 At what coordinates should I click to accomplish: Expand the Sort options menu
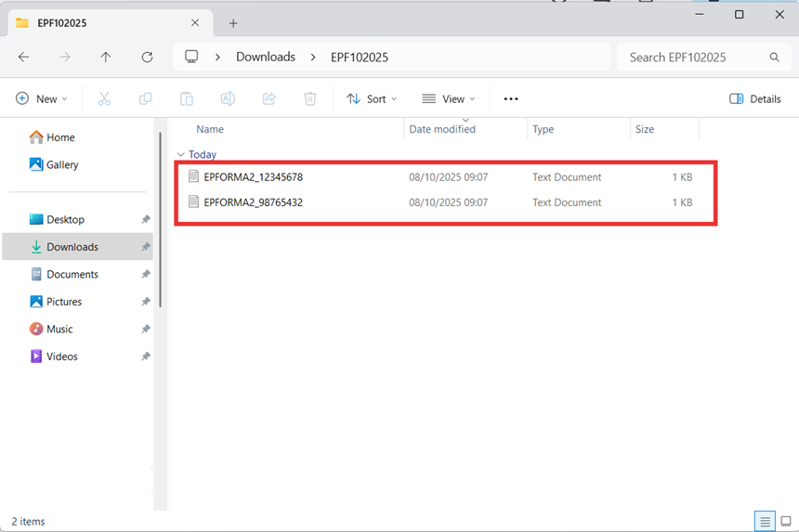coord(372,98)
